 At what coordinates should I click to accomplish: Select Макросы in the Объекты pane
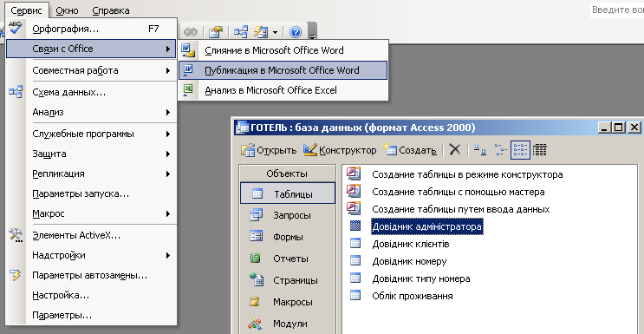pyautogui.click(x=288, y=302)
